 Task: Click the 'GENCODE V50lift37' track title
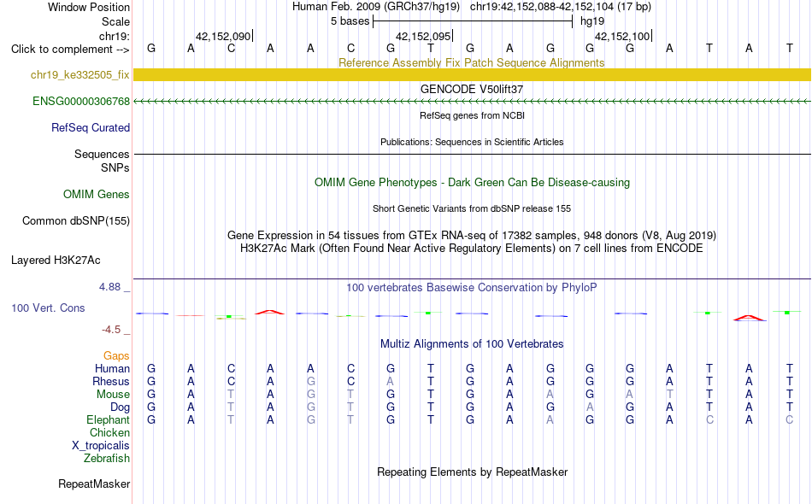[x=472, y=90]
